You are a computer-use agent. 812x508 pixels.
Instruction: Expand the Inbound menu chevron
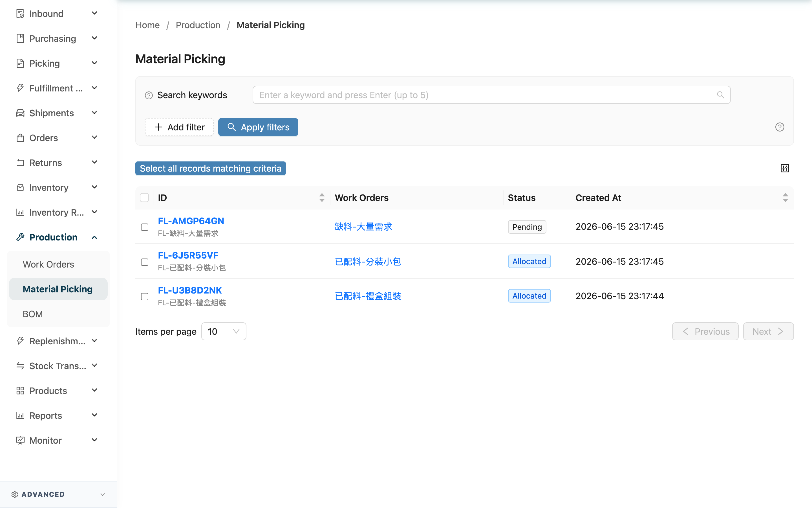pyautogui.click(x=95, y=14)
